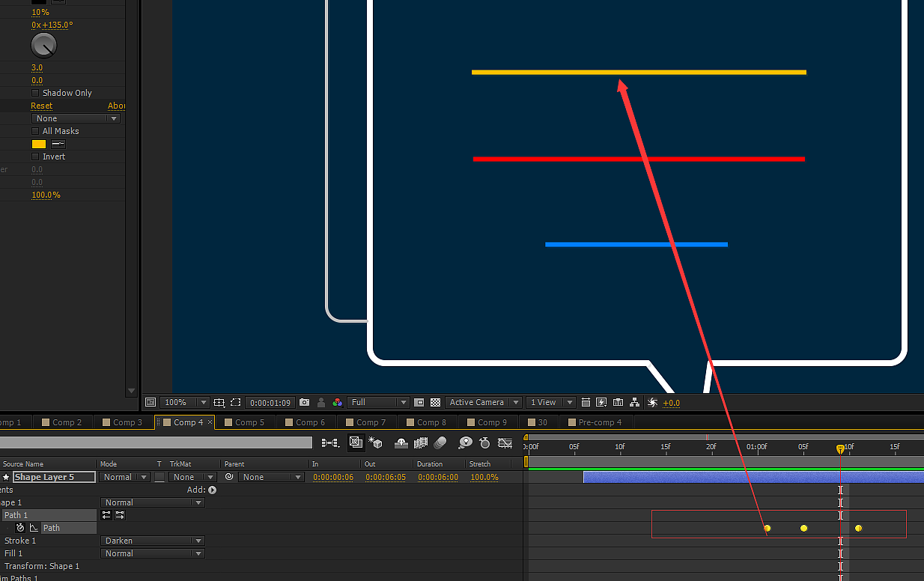Image resolution: width=924 pixels, height=581 pixels.
Task: Switch to the Comp 2 tab
Action: pyautogui.click(x=61, y=422)
